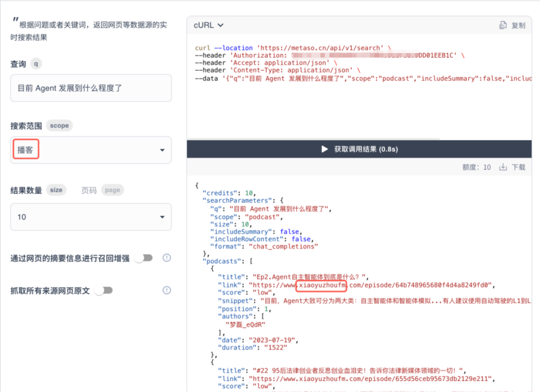Switch to the 页码 page tab

click(102, 190)
